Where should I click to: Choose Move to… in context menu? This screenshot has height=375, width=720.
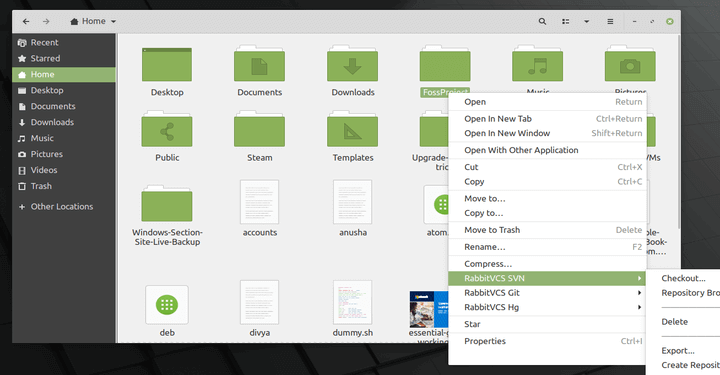(x=547, y=199)
